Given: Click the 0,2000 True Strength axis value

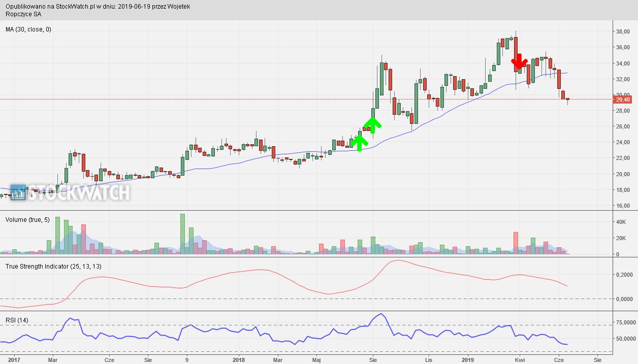Looking at the screenshot, I should tap(624, 275).
